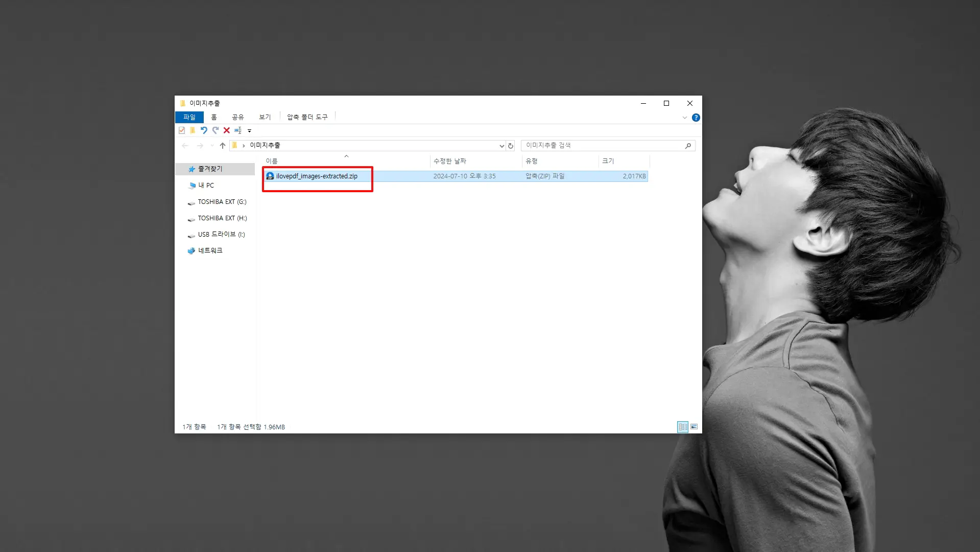The image size is (980, 552).
Task: Switch to the 보기 ribbon tab
Action: [x=265, y=117]
